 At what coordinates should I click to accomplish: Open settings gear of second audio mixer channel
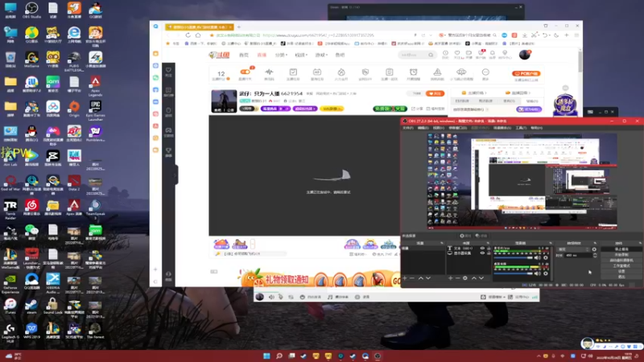546,274
